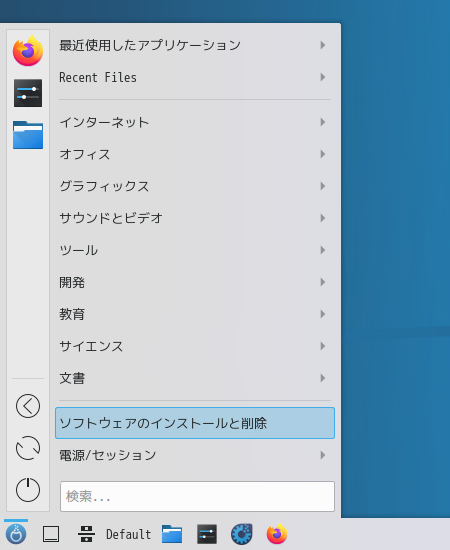
Task: Click the logout back-arrow circle icon
Action: pos(28,406)
